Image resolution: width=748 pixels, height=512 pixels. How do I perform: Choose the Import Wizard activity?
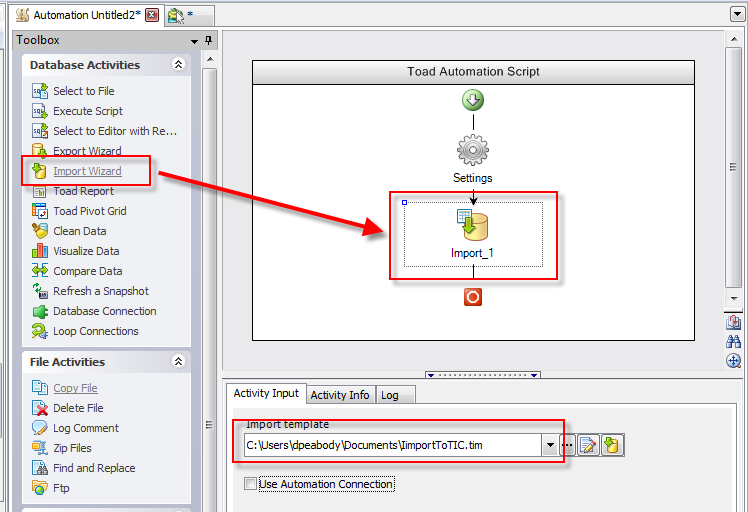tap(76, 171)
